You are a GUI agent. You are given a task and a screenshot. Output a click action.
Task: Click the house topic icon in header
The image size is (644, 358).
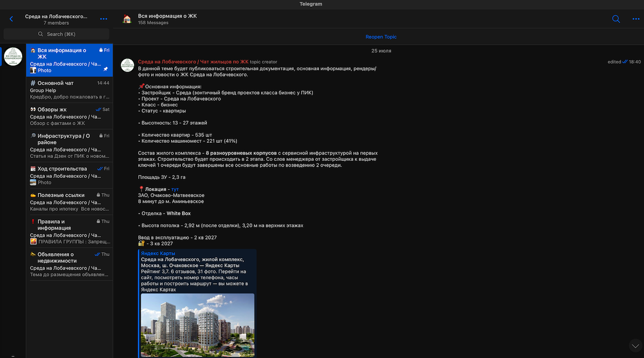127,19
